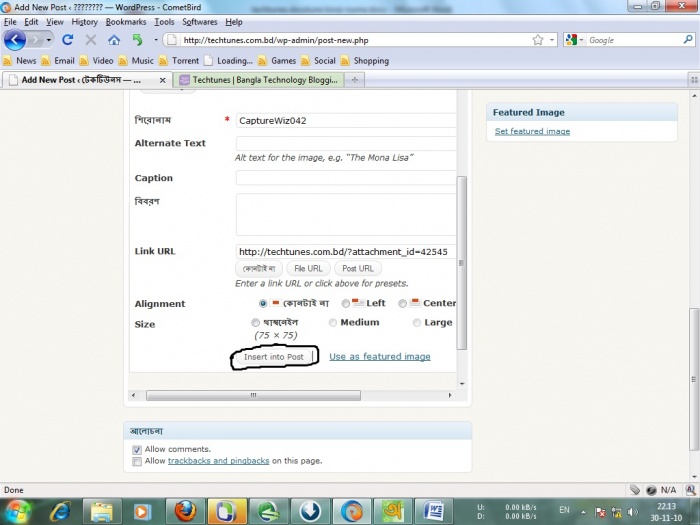Image resolution: width=700 pixels, height=525 pixels.
Task: Open the Games bookmark feed
Action: pos(277,61)
